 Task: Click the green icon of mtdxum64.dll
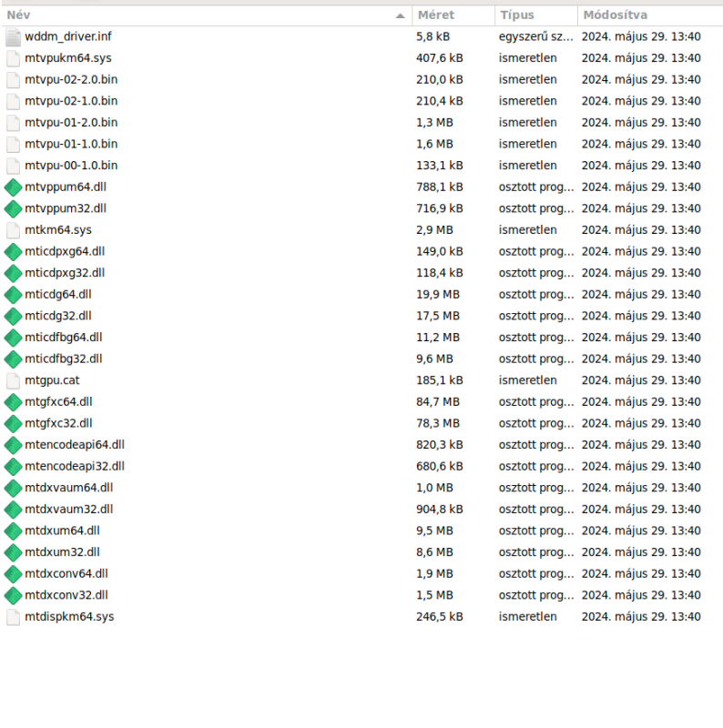(x=13, y=531)
